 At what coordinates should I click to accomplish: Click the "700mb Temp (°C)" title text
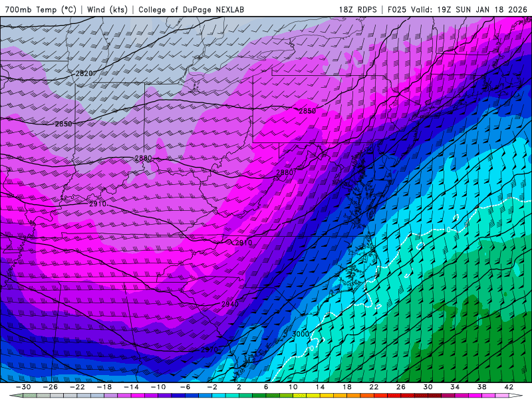pyautogui.click(x=41, y=9)
